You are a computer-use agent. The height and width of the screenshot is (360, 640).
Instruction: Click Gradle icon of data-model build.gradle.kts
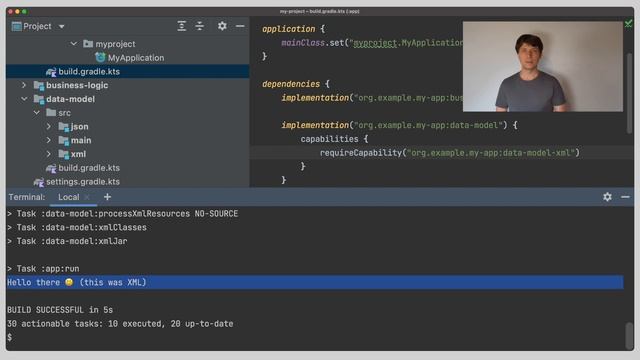[51, 168]
